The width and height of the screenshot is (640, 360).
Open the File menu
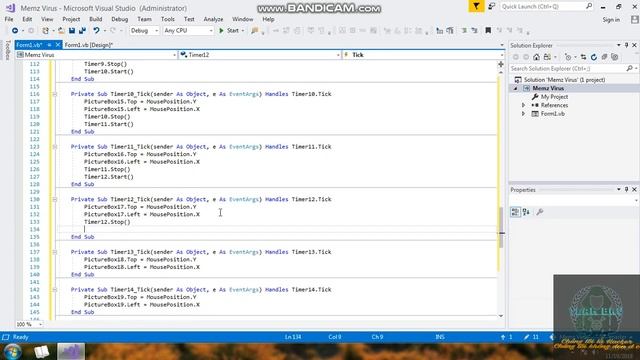(9, 19)
